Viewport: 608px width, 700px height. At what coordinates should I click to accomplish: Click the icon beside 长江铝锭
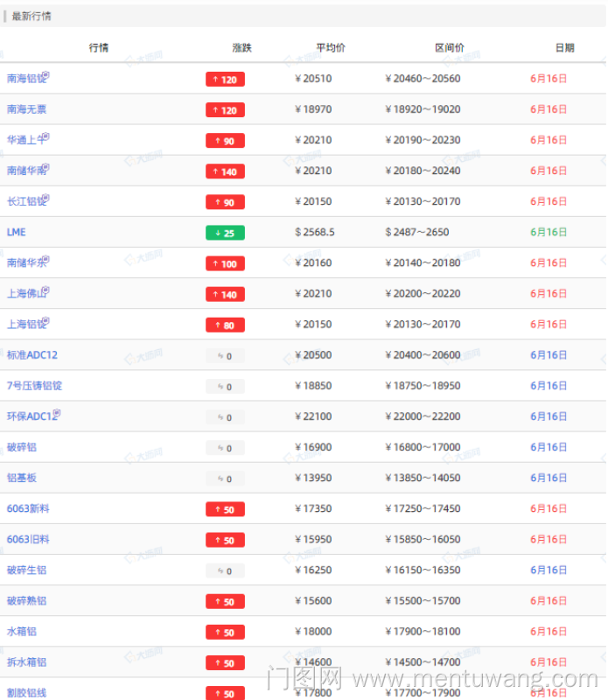pos(46,198)
